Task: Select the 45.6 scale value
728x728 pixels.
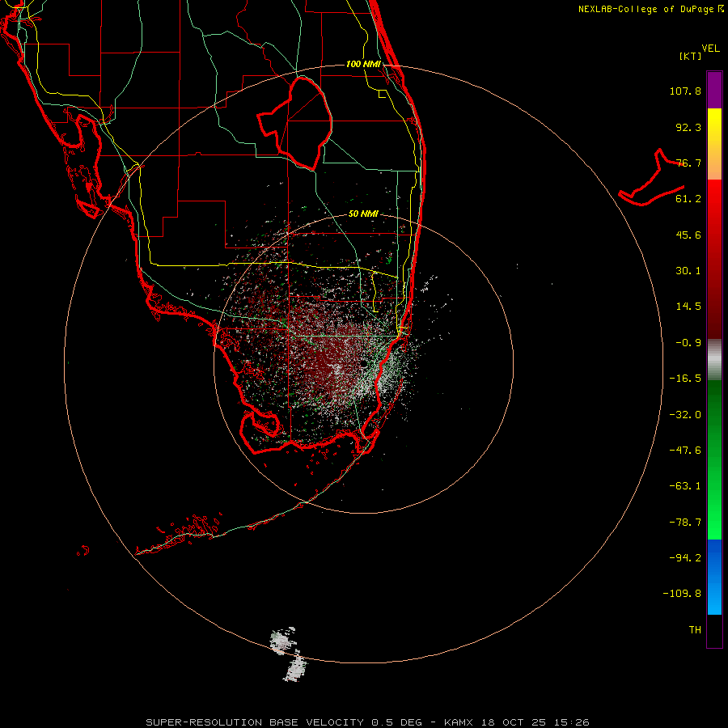Action: click(688, 235)
